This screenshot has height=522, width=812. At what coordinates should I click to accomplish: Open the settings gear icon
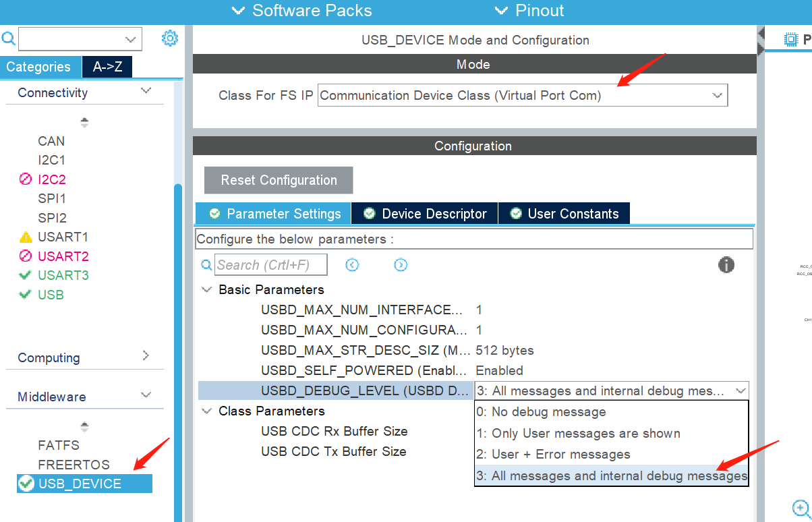pyautogui.click(x=169, y=38)
